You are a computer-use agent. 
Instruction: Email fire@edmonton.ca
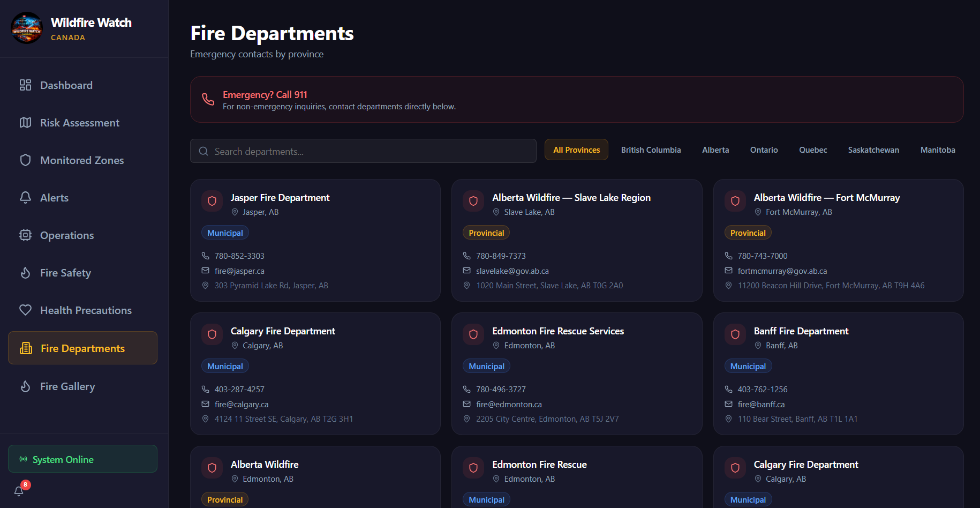point(509,405)
